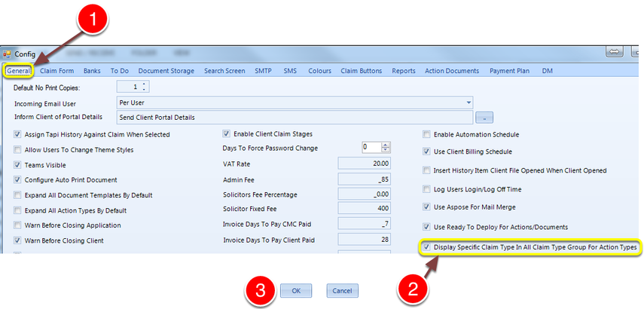Toggle Use Ready To Deploy For Actions/Documents
Screen dimensions: 644x309
point(426,227)
